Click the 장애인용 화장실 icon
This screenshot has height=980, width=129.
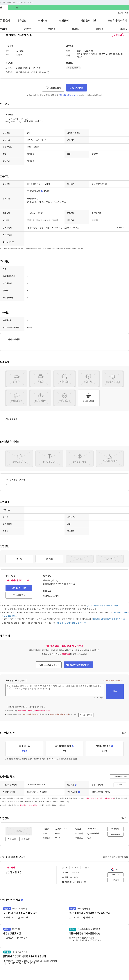click(x=79, y=458)
